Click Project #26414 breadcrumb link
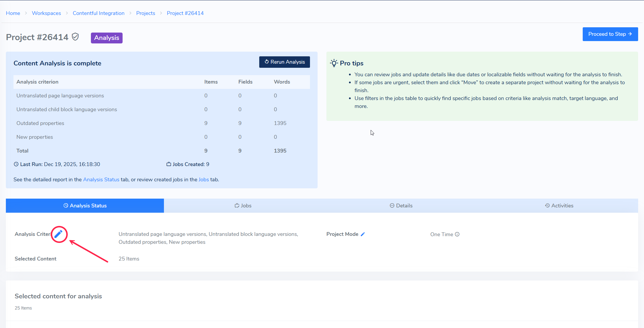The width and height of the screenshot is (644, 328). click(185, 13)
